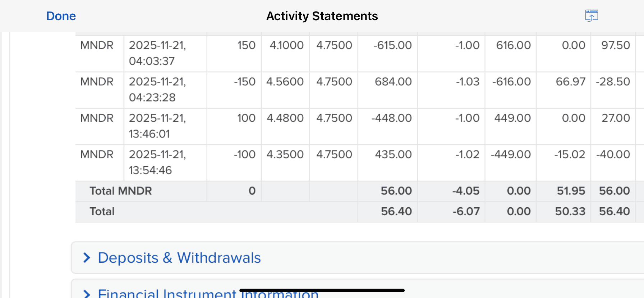
Task: Tap the -615.00 proceeds cell
Action: tap(392, 45)
